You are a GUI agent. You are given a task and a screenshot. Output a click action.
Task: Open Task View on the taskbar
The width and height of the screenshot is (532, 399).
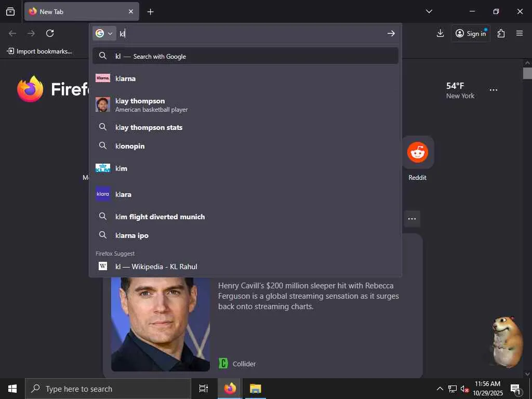[204, 389]
